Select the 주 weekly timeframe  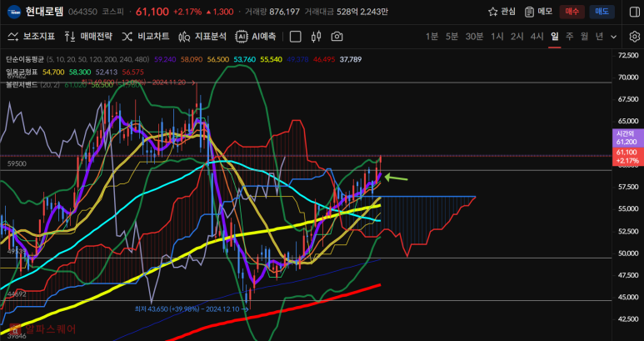click(569, 37)
